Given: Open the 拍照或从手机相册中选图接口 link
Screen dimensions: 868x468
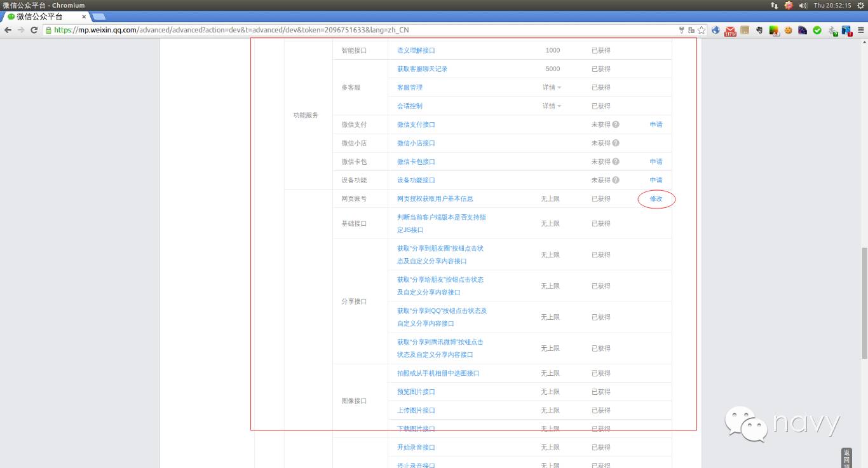Looking at the screenshot, I should [438, 373].
